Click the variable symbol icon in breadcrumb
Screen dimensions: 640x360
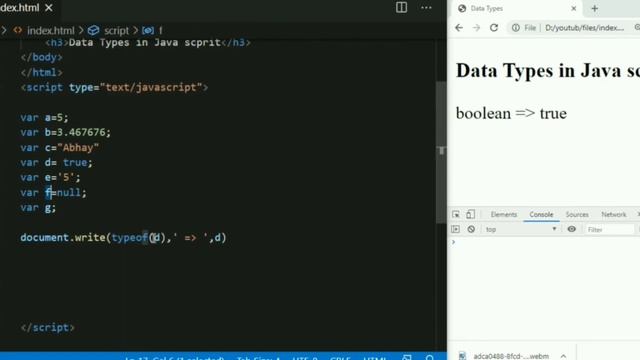pyautogui.click(x=148, y=31)
